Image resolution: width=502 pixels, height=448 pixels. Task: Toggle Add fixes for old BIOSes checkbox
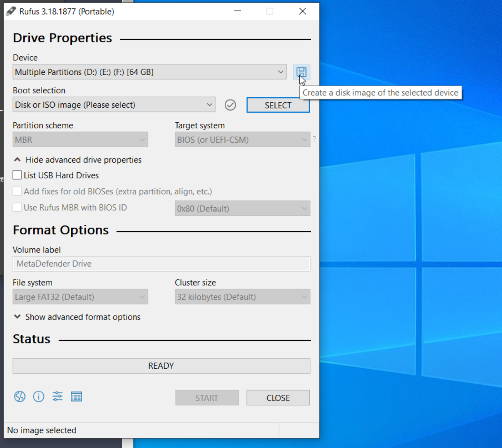[17, 191]
